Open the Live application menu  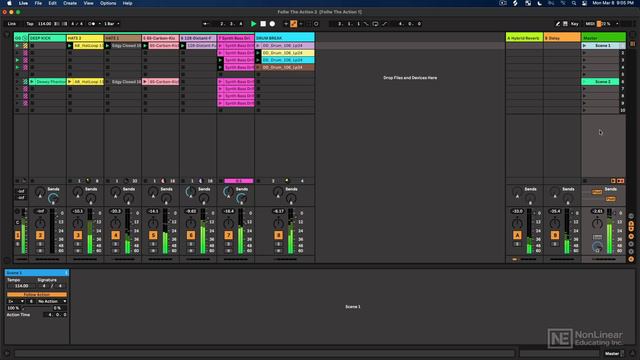[x=23, y=3]
